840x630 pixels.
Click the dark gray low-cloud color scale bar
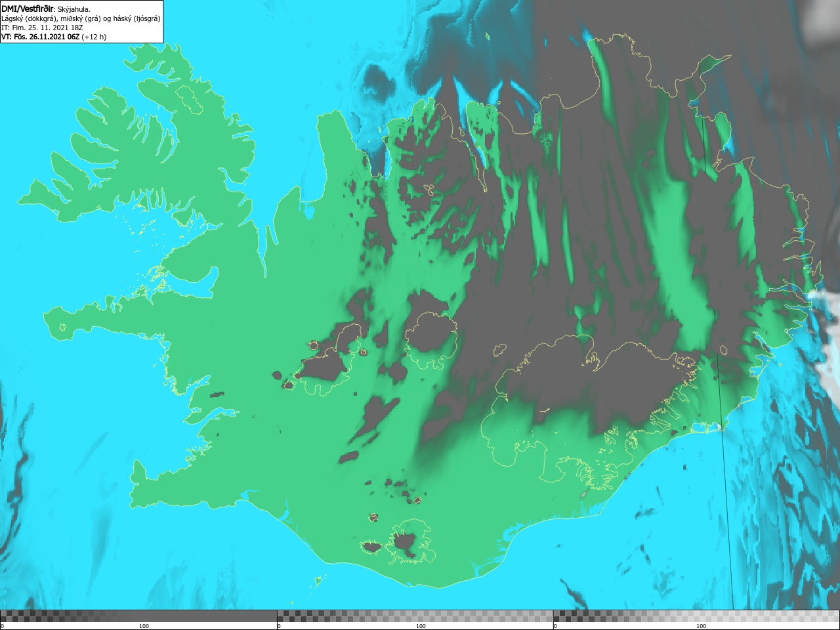coord(138,616)
